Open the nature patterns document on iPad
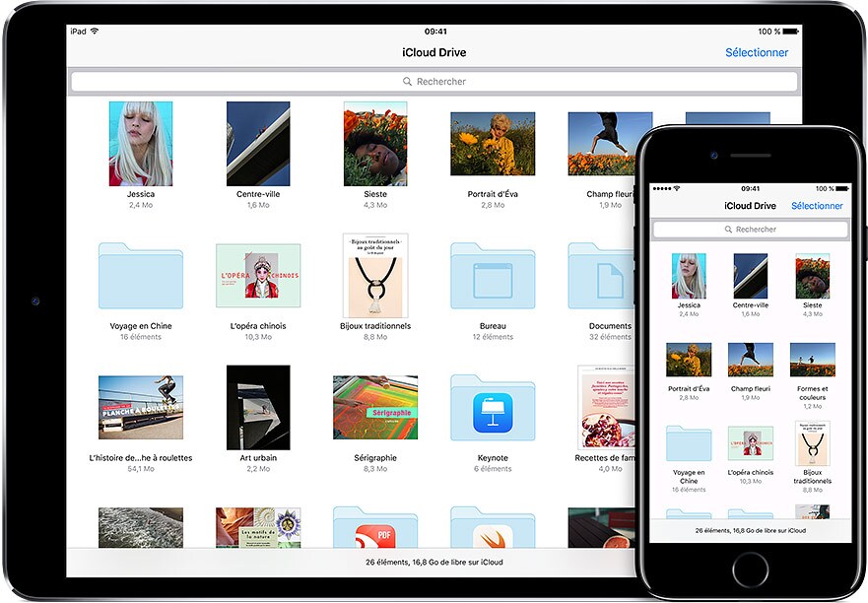868x603 pixels. click(258, 528)
